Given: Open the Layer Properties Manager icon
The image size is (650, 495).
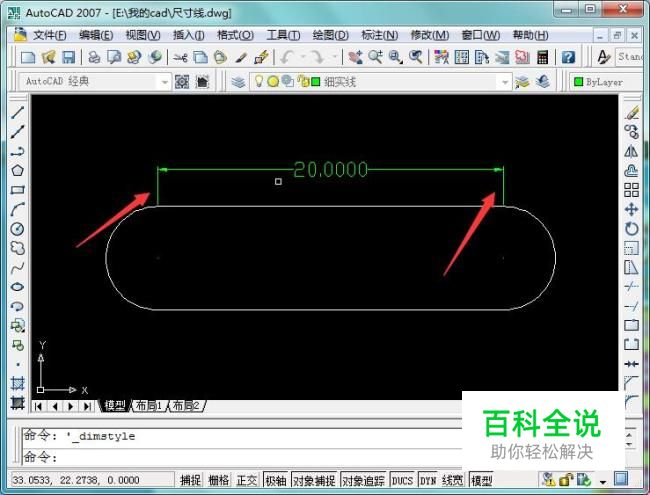Looking at the screenshot, I should 238,82.
